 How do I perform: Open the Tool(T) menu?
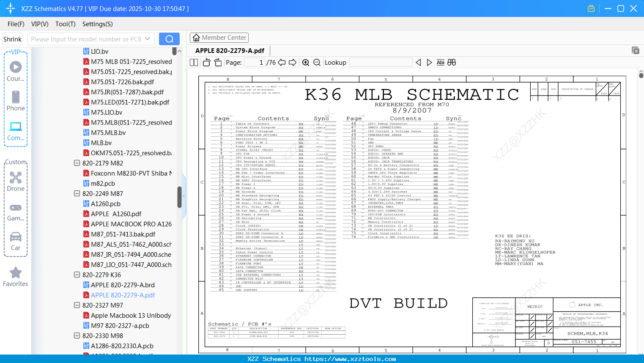pos(66,24)
